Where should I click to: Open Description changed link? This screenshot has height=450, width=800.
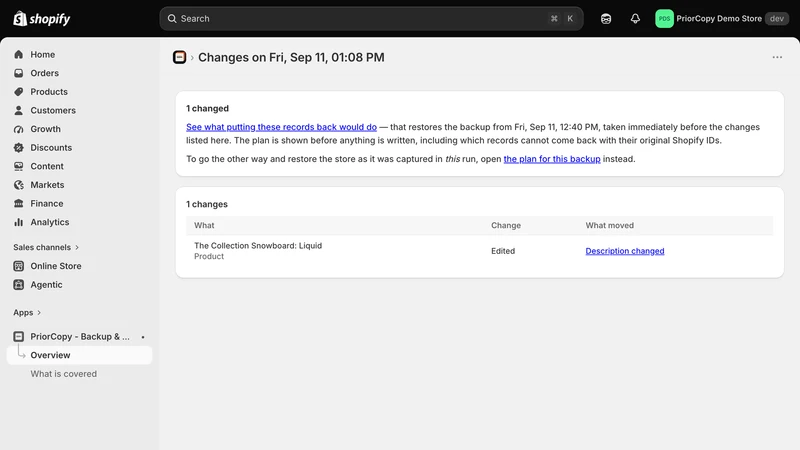624,251
